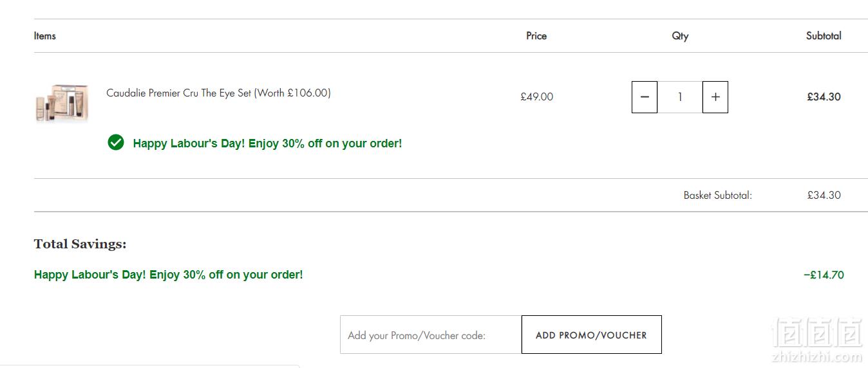Click the ADD PROMO/VOUCHER button
The width and height of the screenshot is (868, 368).
tap(591, 335)
